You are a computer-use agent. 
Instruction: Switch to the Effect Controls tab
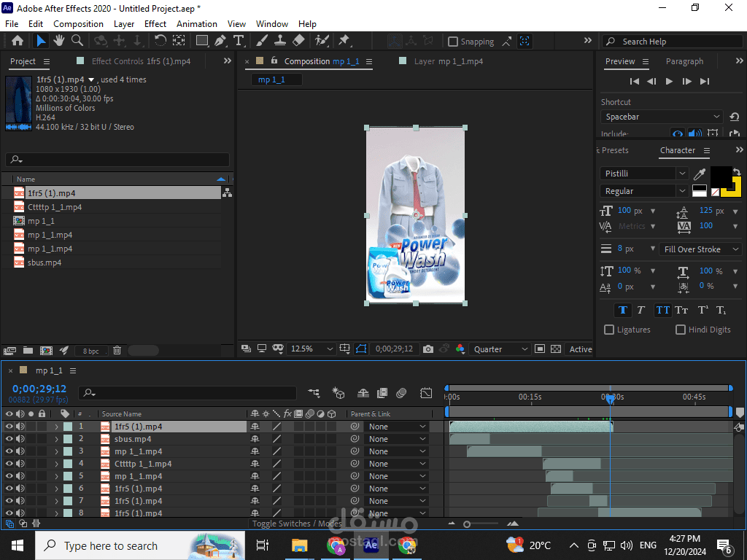pyautogui.click(x=141, y=61)
